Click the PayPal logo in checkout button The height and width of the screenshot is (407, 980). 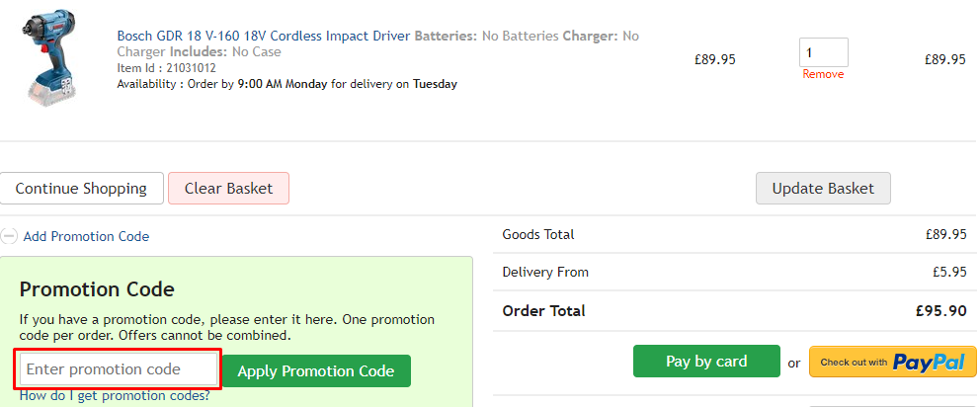[929, 362]
